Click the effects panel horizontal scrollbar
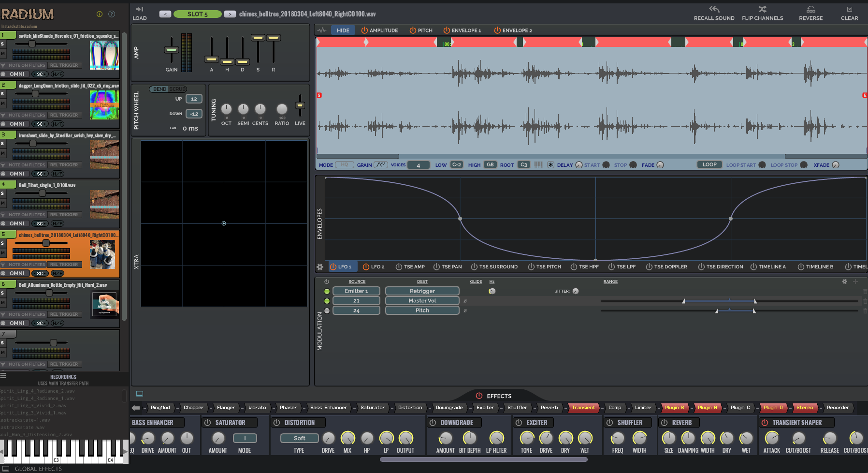Screen dimensions: 868x473 pos(483,459)
